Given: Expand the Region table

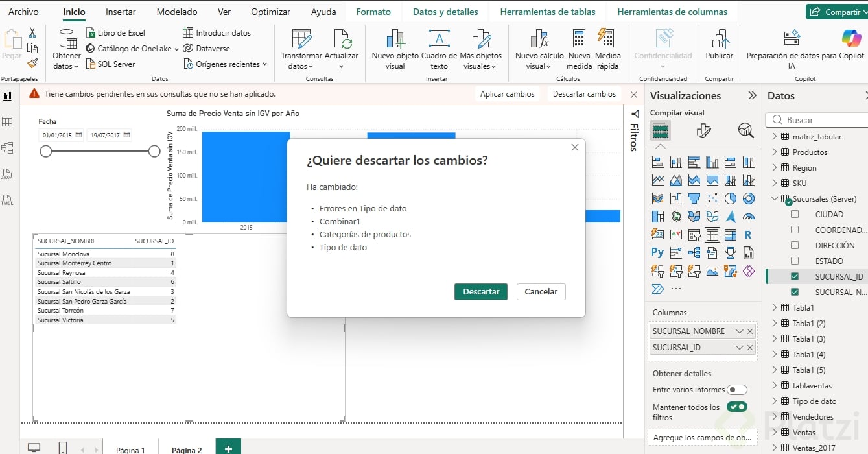Looking at the screenshot, I should click(x=774, y=167).
